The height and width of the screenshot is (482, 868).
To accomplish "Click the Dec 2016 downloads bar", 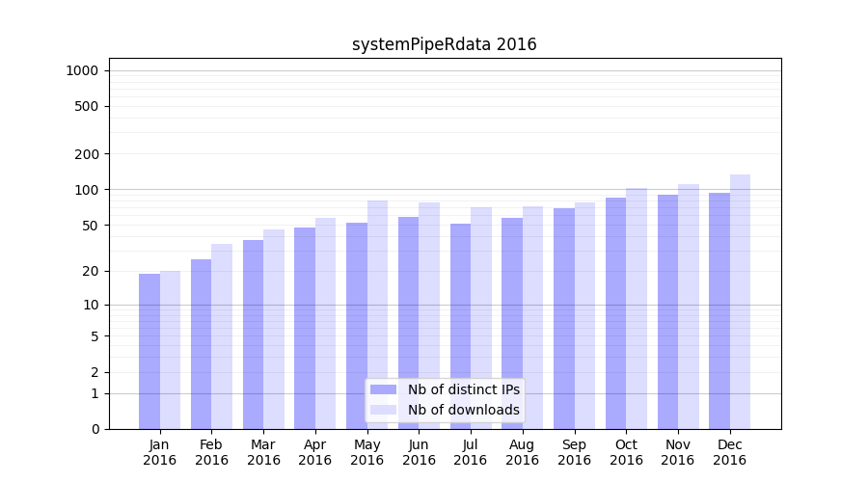I will [740, 302].
